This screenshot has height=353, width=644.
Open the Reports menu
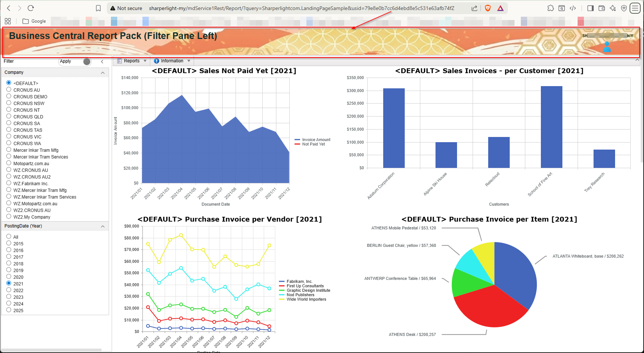tap(132, 61)
